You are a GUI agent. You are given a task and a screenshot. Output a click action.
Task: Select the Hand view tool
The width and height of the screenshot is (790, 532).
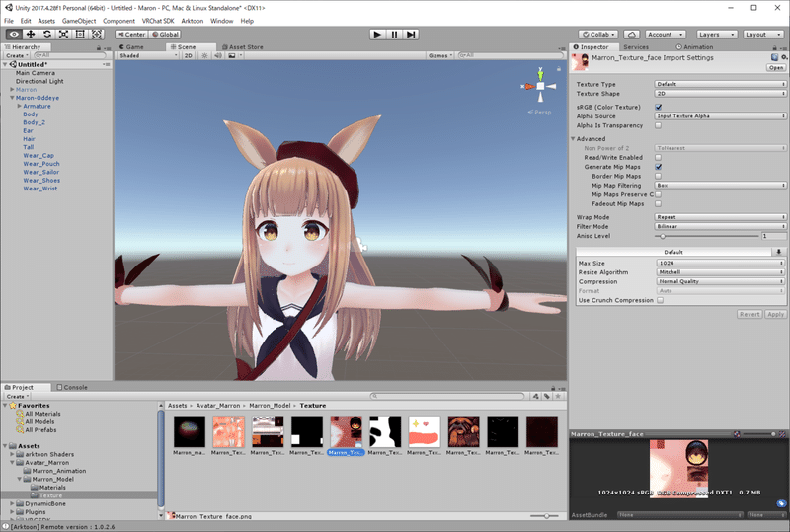(x=14, y=35)
